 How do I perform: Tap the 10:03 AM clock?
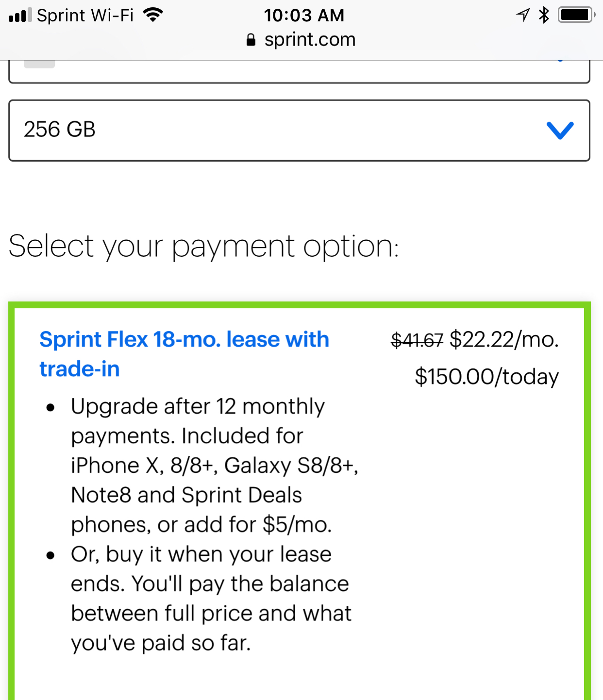pyautogui.click(x=304, y=15)
